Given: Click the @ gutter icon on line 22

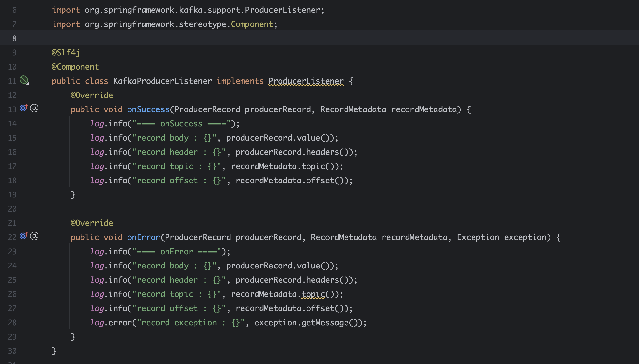Looking at the screenshot, I should tap(34, 236).
